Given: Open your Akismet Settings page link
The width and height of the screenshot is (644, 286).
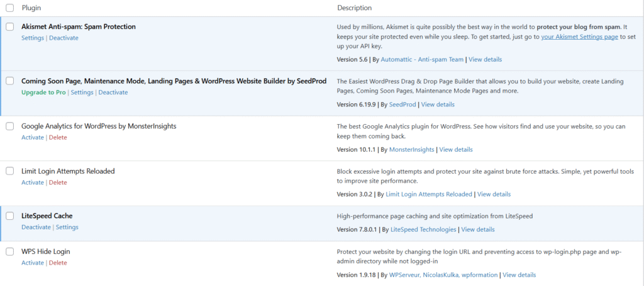Looking at the screenshot, I should (x=579, y=37).
